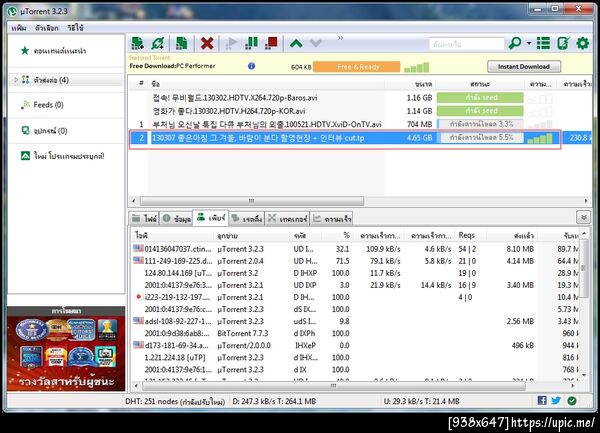Select the 130307 cut.tp 4.65 GB torrent row
Screen dimensions: 600x433
[360, 138]
